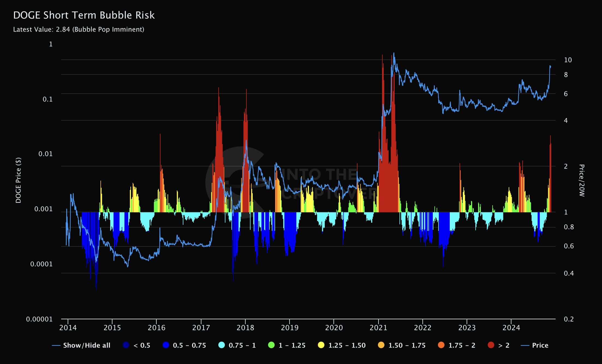Click the 2024 x-axis label

(x=511, y=327)
